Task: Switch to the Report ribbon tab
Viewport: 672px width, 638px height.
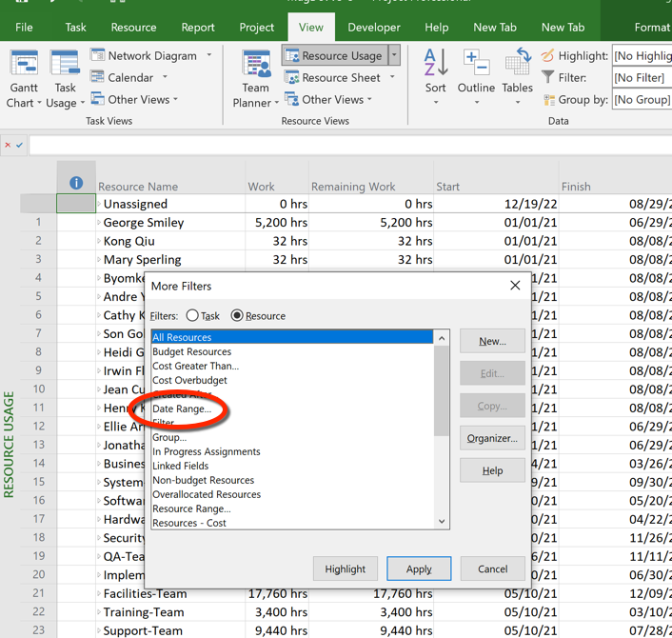Action: click(198, 28)
